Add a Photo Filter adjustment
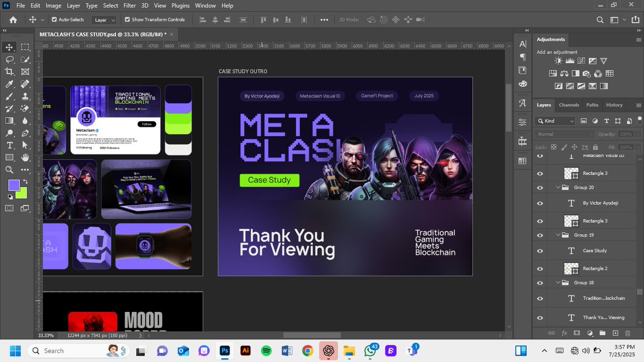The width and height of the screenshot is (644, 362). 587,73
